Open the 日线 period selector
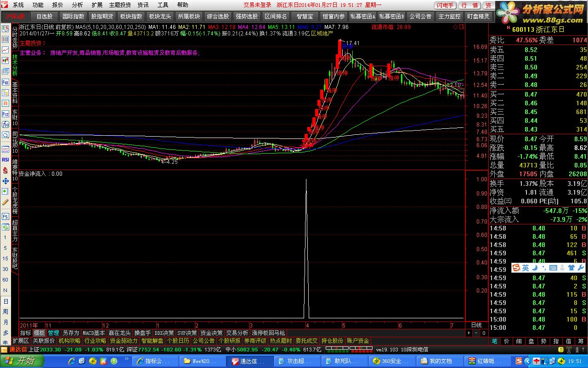The width and height of the screenshot is (588, 368). pyautogui.click(x=476, y=325)
